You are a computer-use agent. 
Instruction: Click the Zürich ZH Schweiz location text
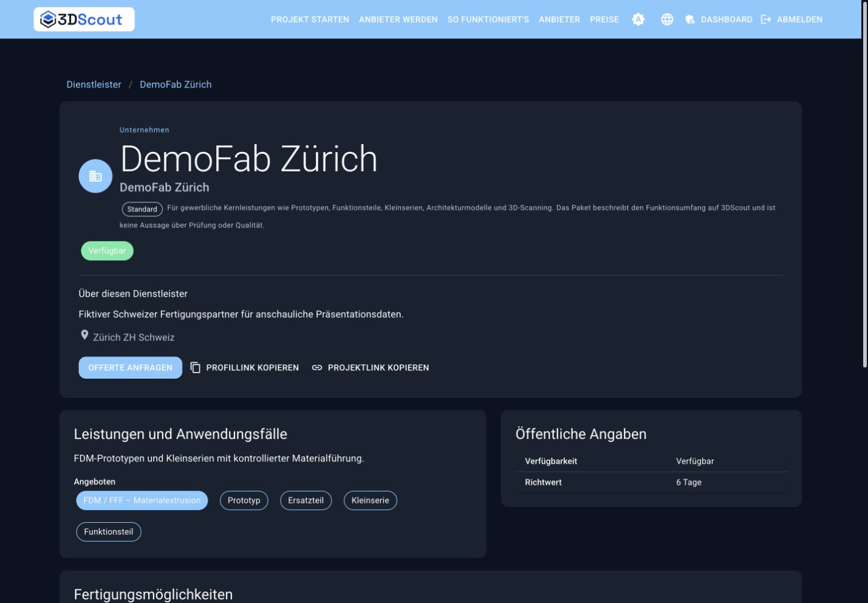point(134,337)
